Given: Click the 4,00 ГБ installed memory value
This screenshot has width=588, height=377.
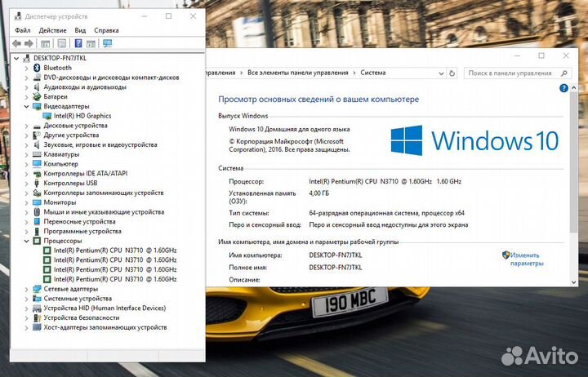Looking at the screenshot, I should 318,193.
